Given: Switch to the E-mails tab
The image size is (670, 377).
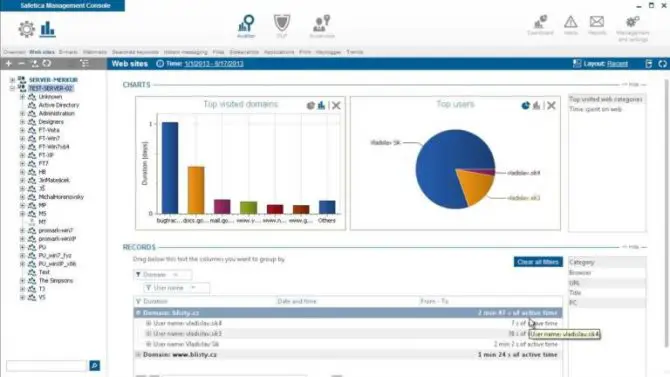Looking at the screenshot, I should [68, 52].
